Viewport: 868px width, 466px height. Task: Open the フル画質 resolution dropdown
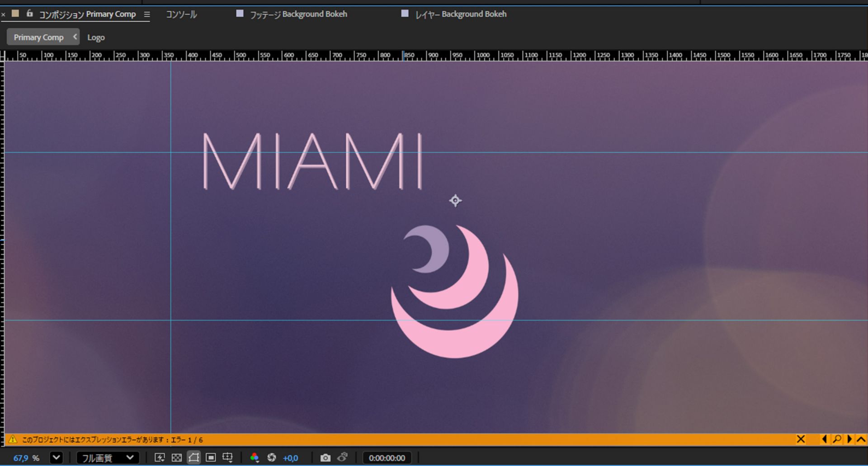(x=108, y=458)
